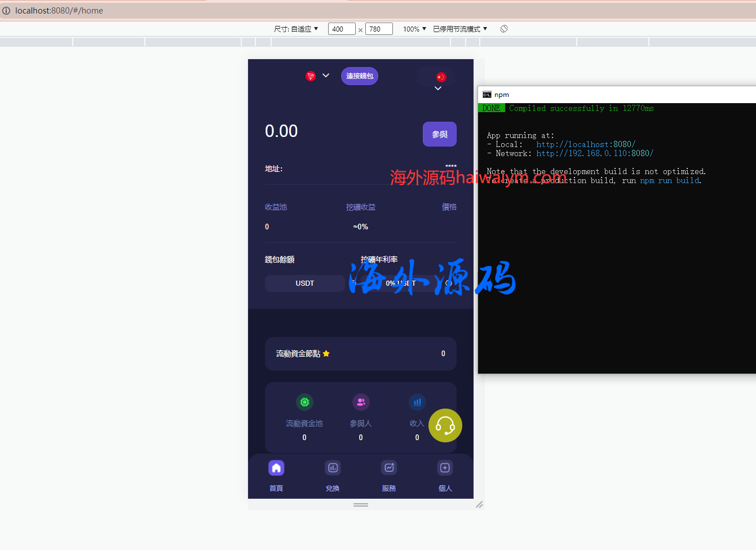Expand the language selector chevron under the flag
The image size is (756, 550).
point(438,88)
